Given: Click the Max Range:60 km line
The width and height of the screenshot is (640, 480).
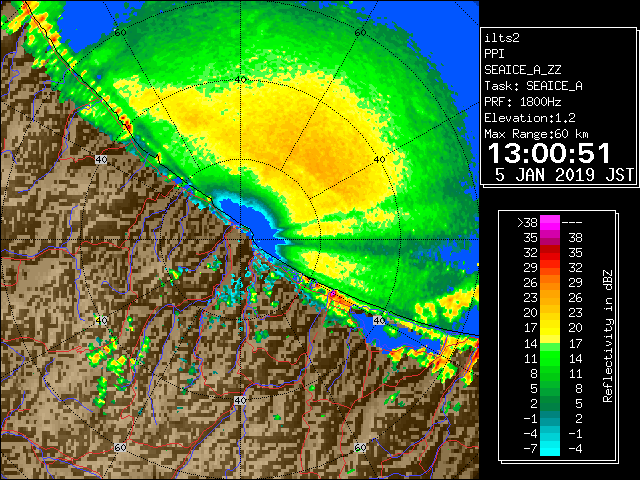Looking at the screenshot, I should (x=536, y=134).
